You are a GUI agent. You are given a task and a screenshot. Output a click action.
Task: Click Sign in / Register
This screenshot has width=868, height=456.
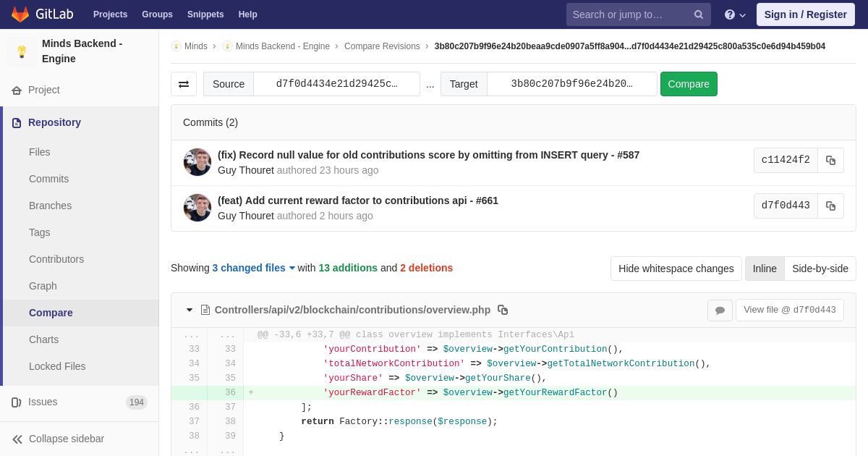(805, 14)
